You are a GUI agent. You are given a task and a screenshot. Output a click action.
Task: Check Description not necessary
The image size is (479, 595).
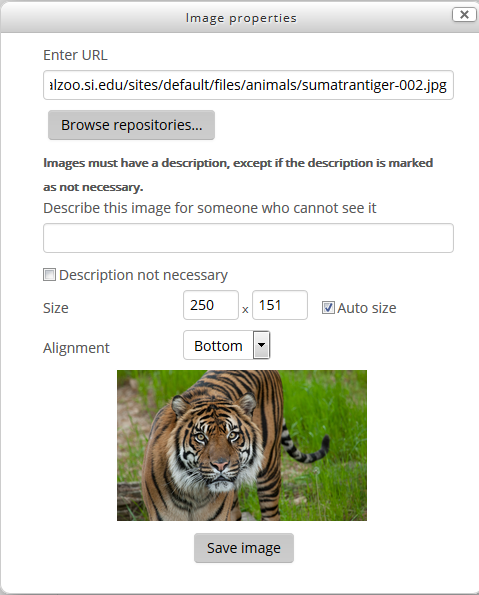click(x=49, y=274)
